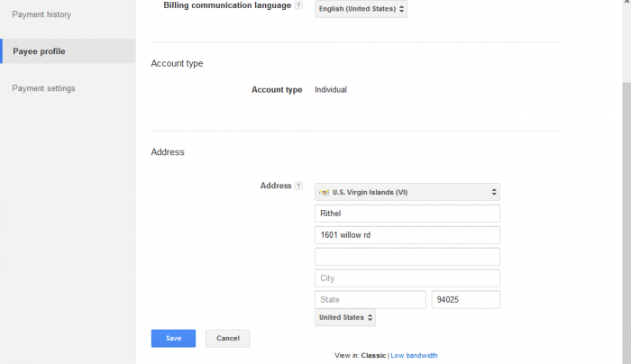Click into the City field

coord(407,278)
